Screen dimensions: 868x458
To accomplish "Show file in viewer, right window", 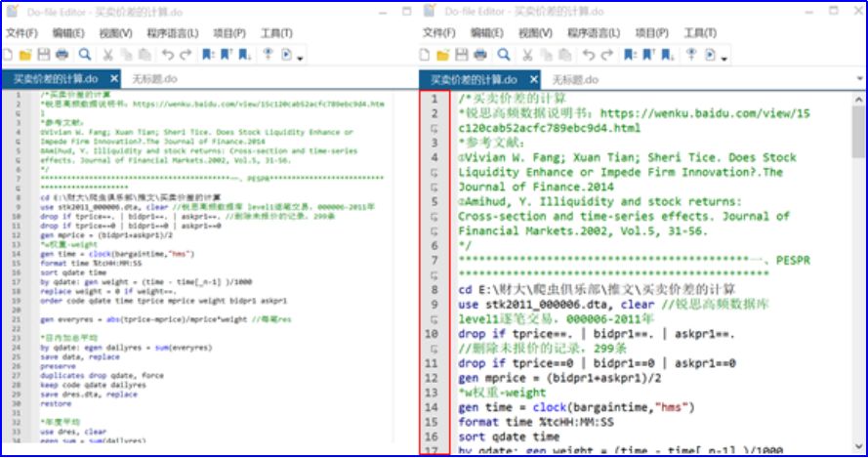I will pos(691,55).
